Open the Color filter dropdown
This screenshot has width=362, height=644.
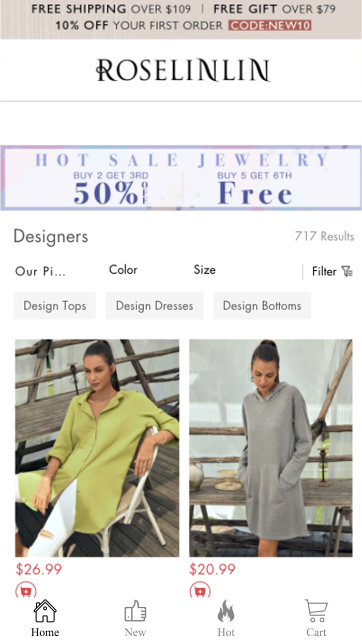click(123, 270)
